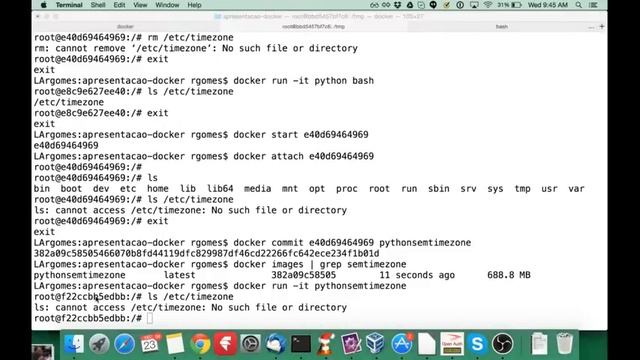The width and height of the screenshot is (640, 360).
Task: Click 'docker run -it pythonsemtimezone' command
Action: 320,286
